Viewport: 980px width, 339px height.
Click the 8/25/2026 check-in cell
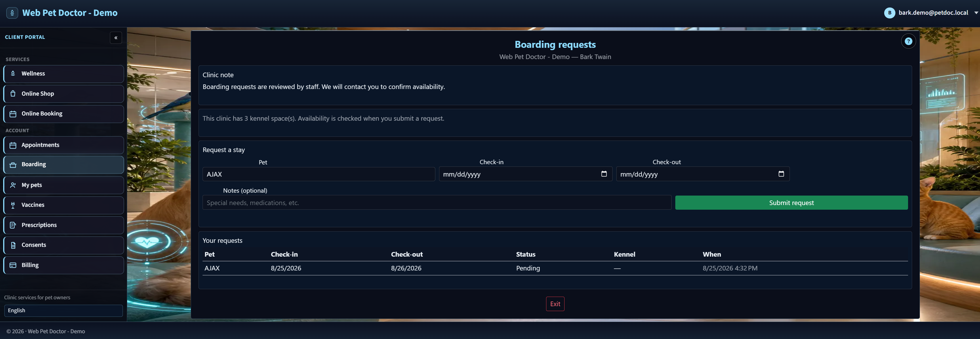click(x=286, y=268)
